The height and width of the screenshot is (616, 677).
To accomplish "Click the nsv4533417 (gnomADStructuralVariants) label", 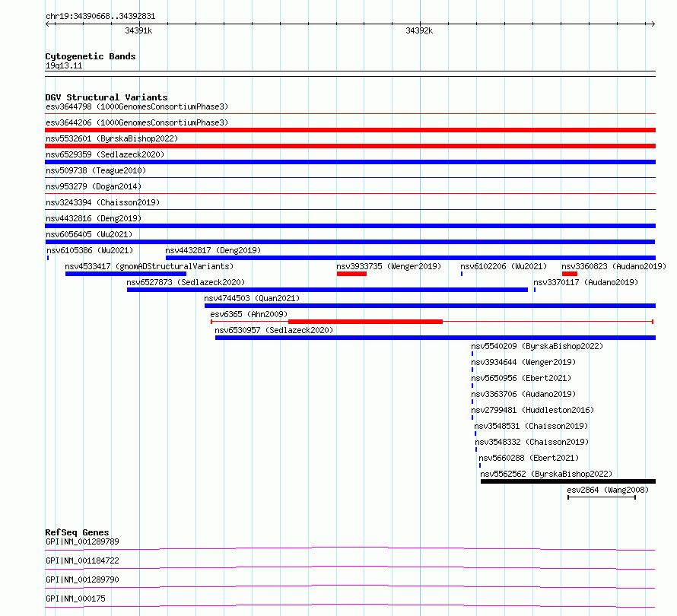I will tap(149, 266).
